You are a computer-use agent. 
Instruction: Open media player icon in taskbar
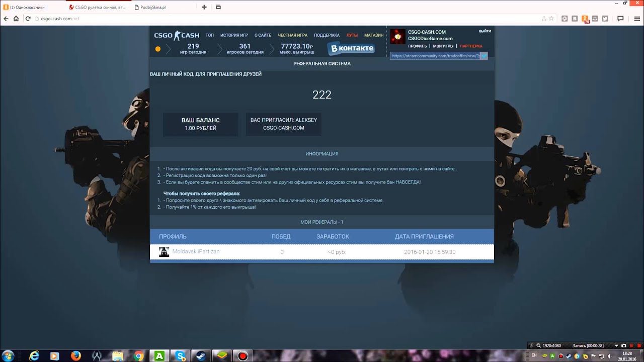(55, 356)
